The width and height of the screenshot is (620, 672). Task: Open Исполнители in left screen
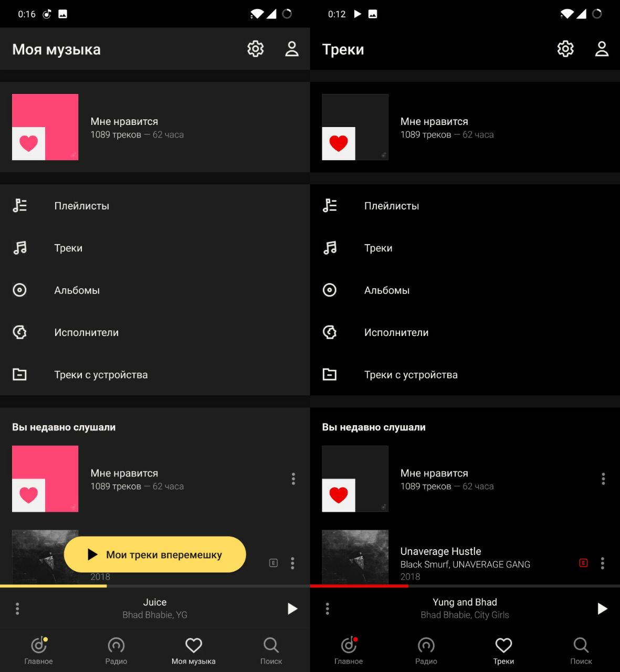(x=155, y=332)
